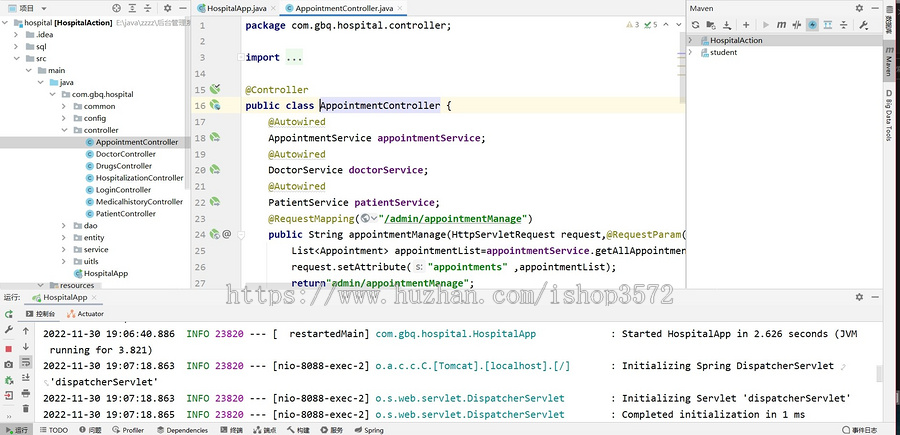The height and width of the screenshot is (435, 900).
Task: Click autowired gutter icon on line 22
Action: 215,201
